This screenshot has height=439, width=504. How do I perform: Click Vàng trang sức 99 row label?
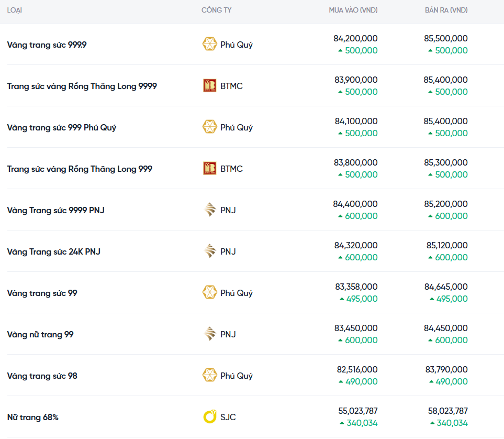pos(42,293)
